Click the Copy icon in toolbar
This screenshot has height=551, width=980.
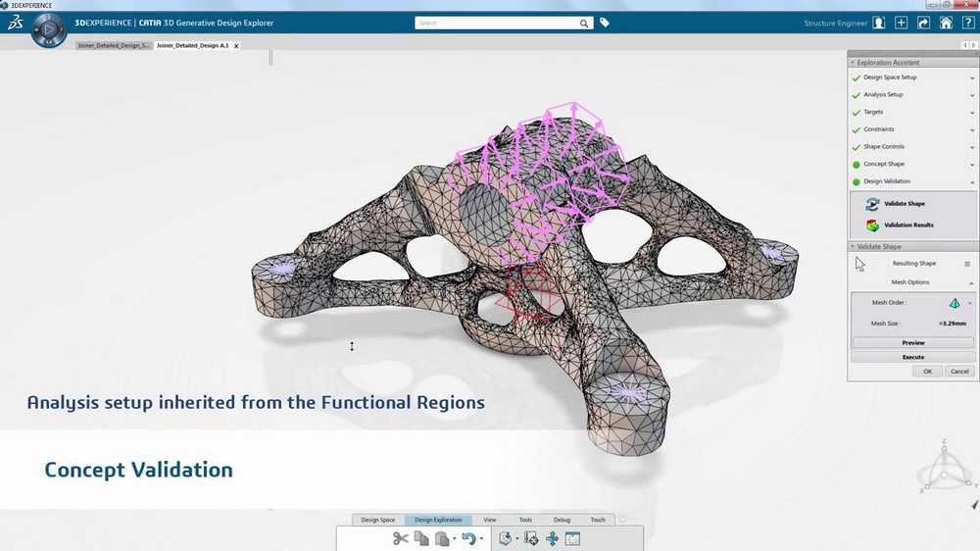coord(421,538)
